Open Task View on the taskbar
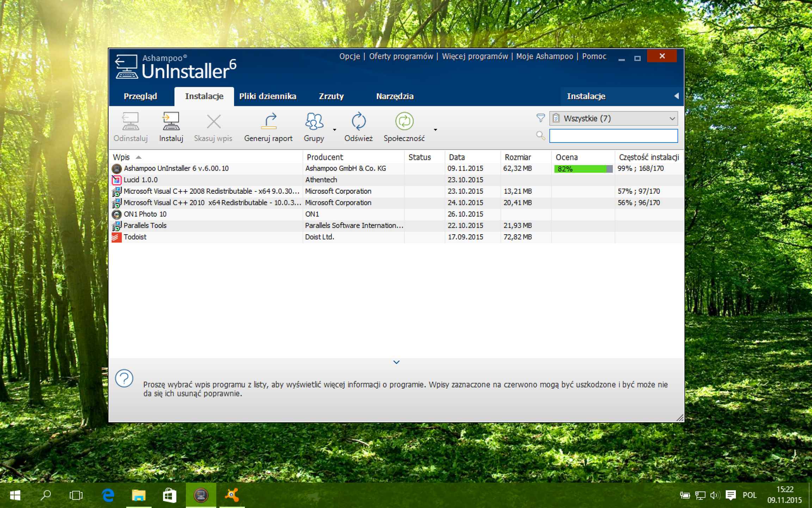 [x=76, y=495]
